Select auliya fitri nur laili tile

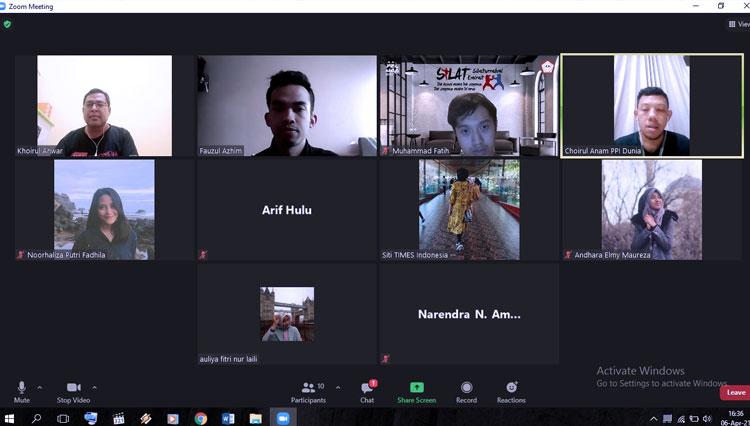click(287, 314)
